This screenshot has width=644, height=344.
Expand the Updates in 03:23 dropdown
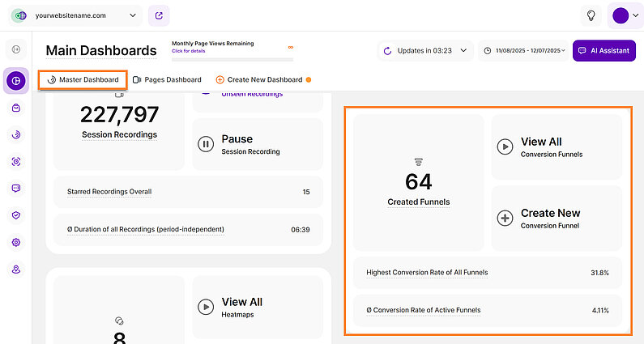463,50
